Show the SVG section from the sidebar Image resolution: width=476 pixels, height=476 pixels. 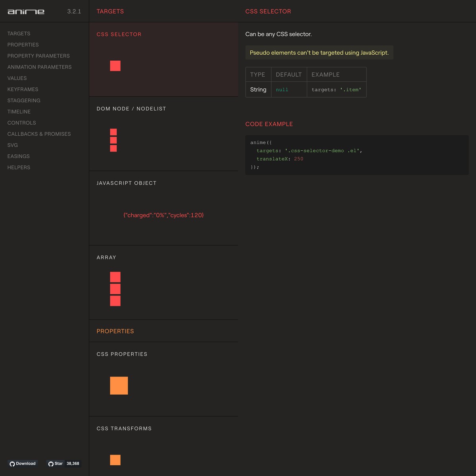pyautogui.click(x=13, y=145)
